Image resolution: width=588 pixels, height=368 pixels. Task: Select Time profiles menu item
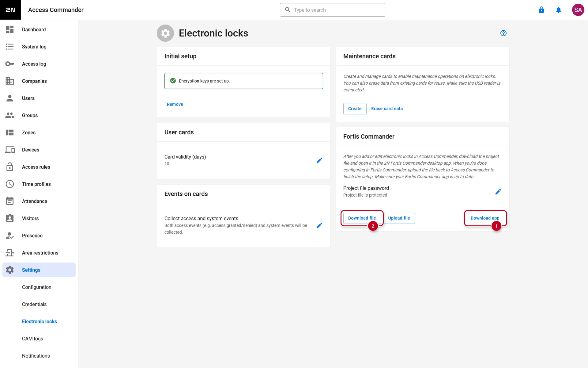[39, 184]
